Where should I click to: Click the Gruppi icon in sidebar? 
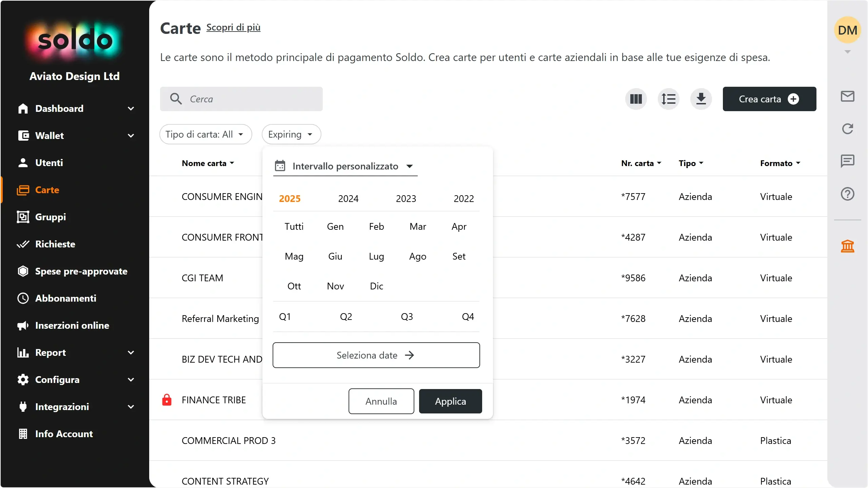[x=23, y=217]
